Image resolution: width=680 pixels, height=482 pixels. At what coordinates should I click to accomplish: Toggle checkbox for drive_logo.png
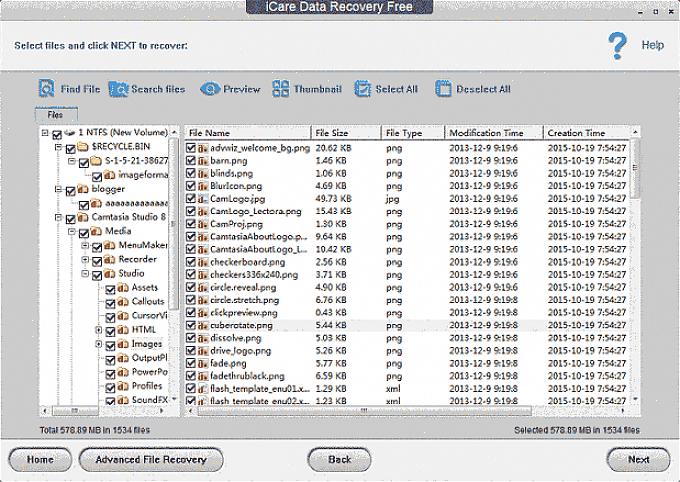point(191,351)
